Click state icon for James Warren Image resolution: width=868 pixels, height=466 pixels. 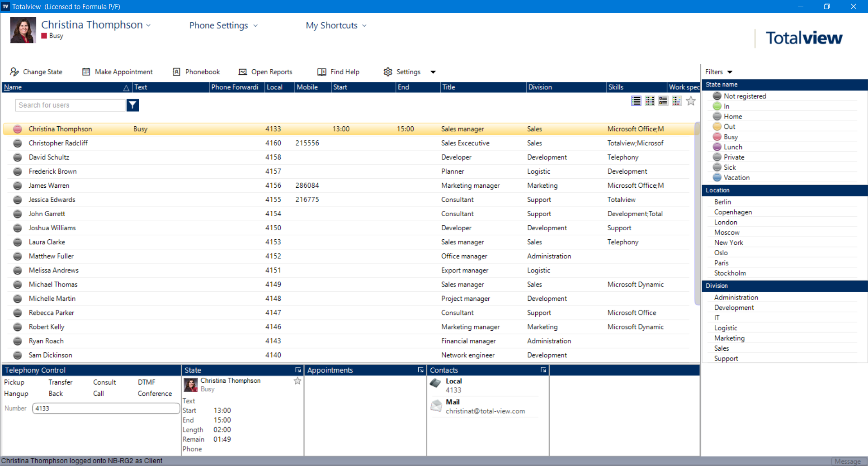18,185
